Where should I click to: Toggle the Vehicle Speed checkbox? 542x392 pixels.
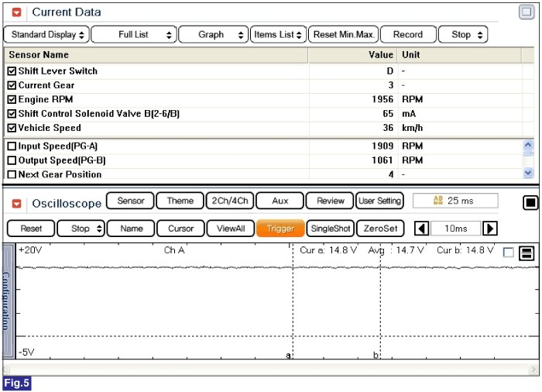[12, 128]
